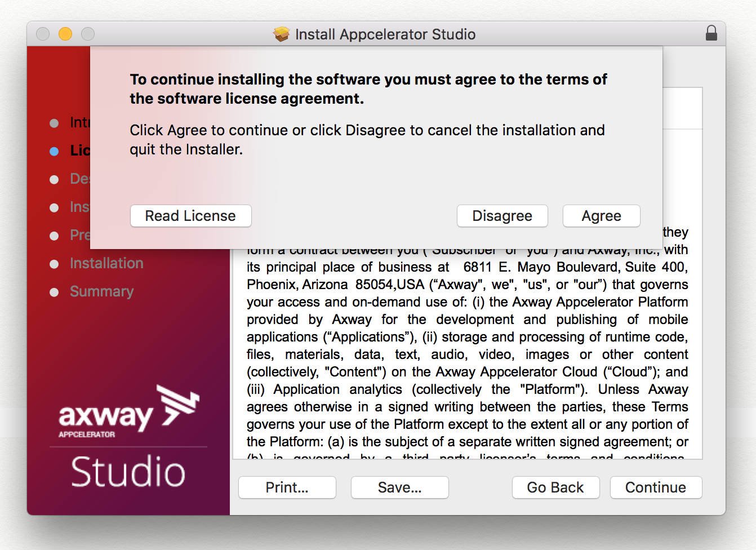Click the Agree button

pyautogui.click(x=601, y=216)
